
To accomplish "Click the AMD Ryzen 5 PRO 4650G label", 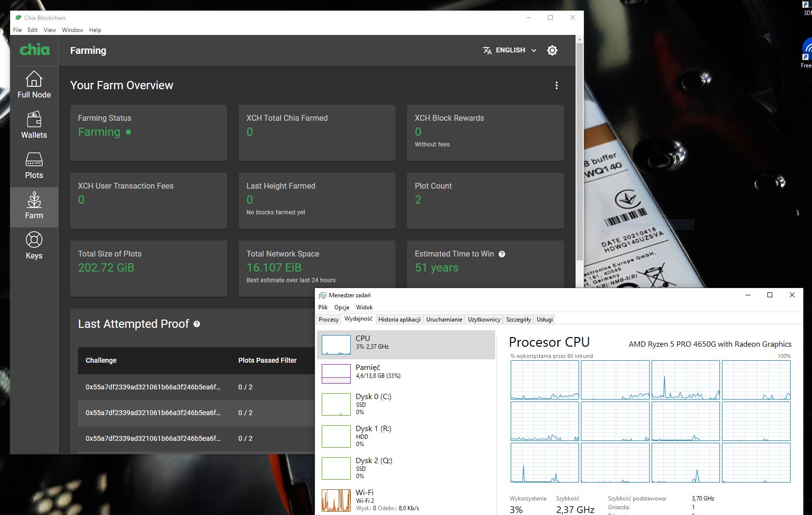I will [710, 344].
